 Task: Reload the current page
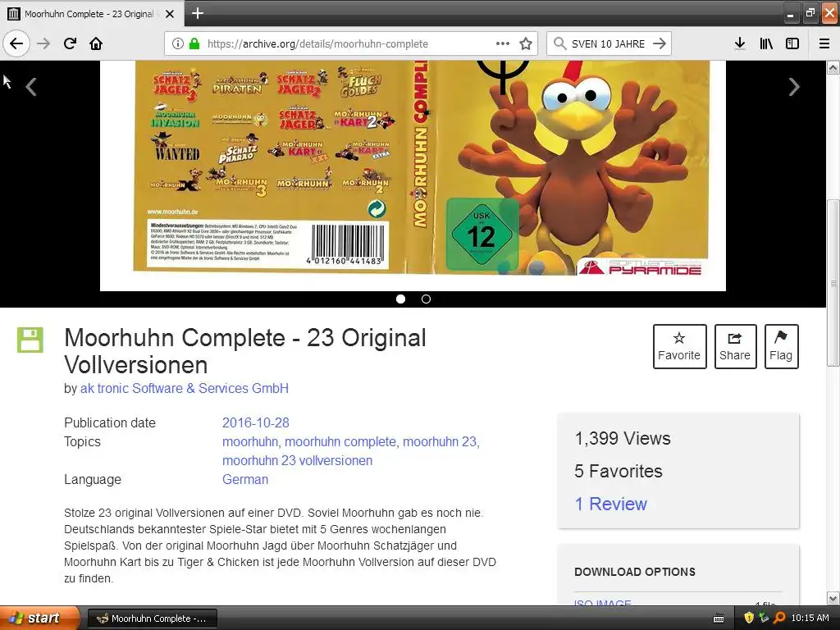pos(70,43)
